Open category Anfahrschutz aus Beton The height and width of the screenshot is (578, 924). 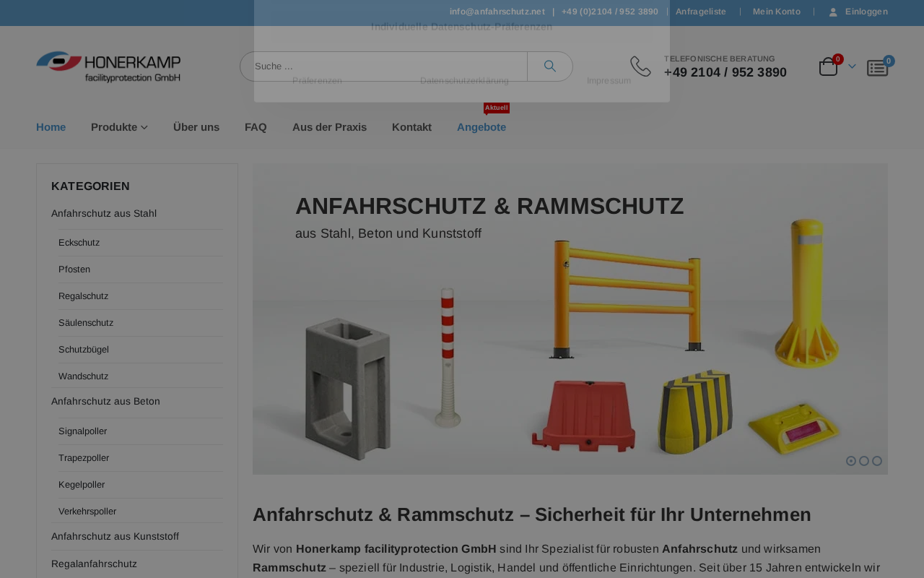pyautogui.click(x=105, y=401)
